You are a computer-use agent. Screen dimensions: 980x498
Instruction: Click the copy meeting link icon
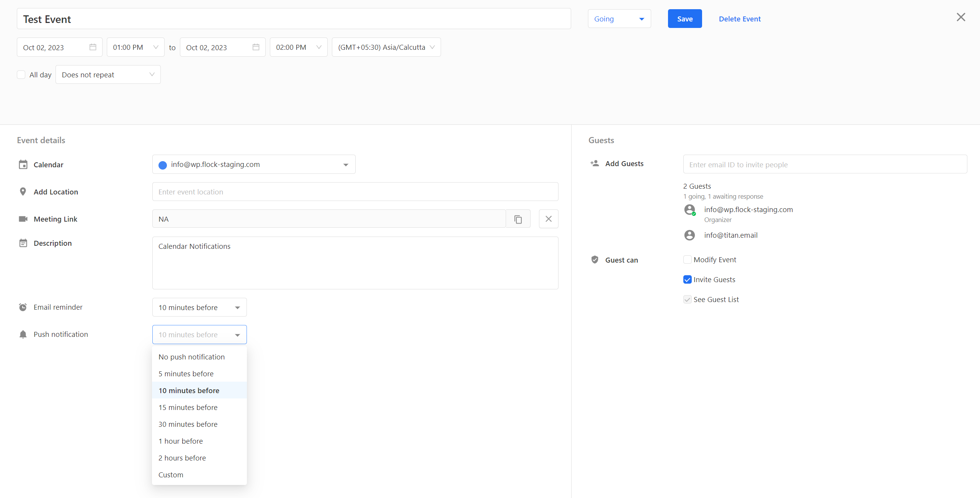[518, 219]
